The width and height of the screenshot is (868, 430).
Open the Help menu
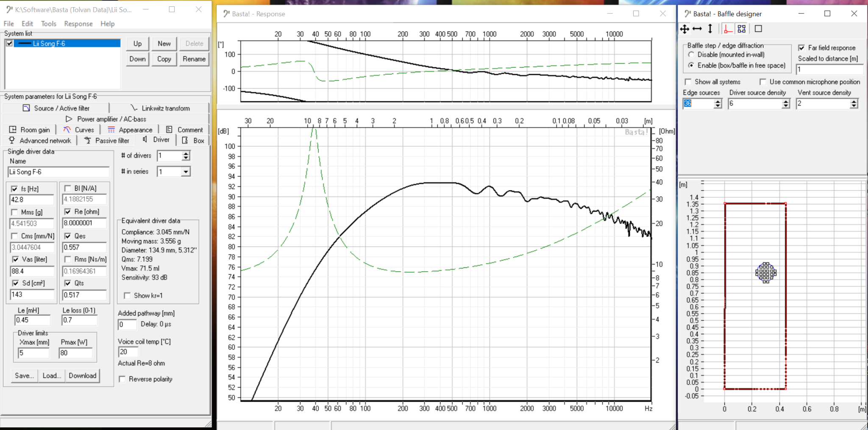tap(108, 24)
